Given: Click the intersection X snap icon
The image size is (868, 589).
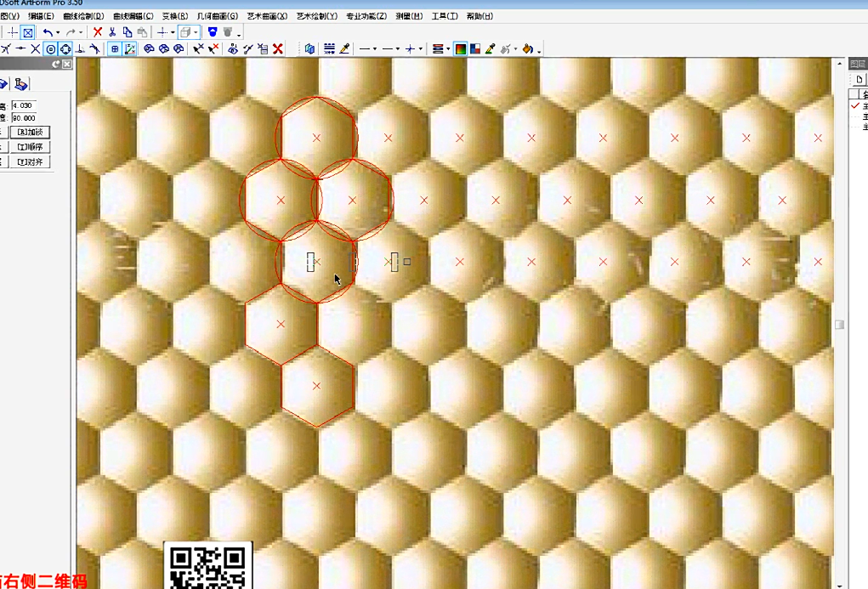Looking at the screenshot, I should pyautogui.click(x=36, y=49).
